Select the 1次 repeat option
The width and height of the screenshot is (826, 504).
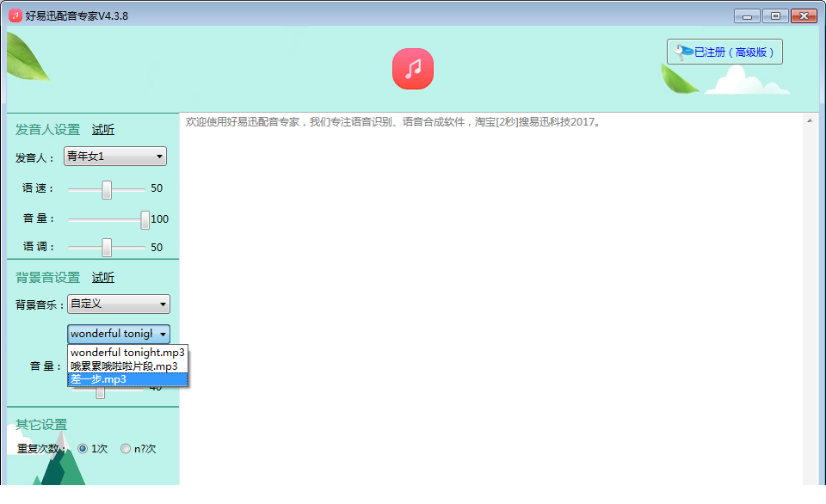click(x=83, y=448)
